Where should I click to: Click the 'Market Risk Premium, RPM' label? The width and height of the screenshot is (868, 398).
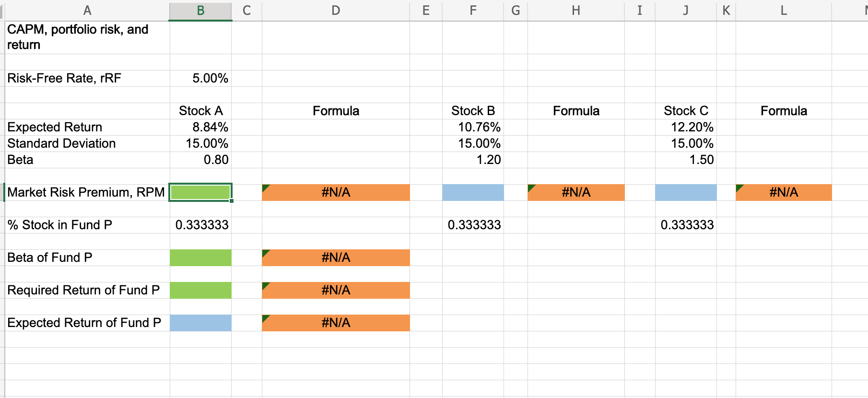tap(86, 192)
